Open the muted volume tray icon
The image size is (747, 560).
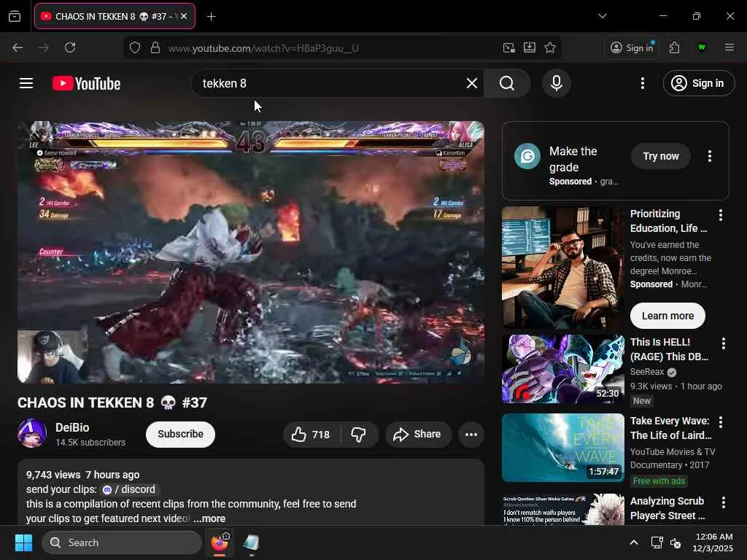pos(676,542)
